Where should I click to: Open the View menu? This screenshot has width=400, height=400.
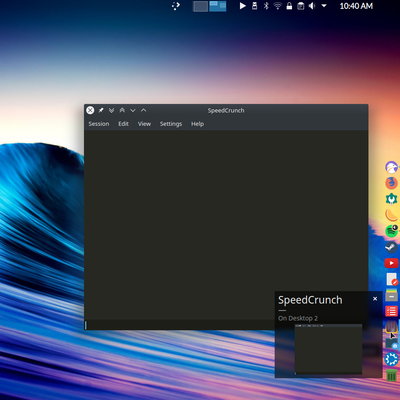(144, 124)
